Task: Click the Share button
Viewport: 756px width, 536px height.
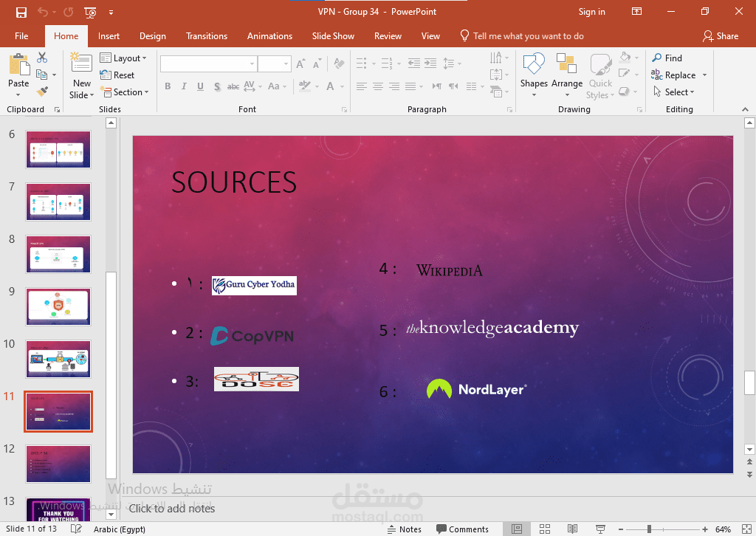Action: click(721, 36)
